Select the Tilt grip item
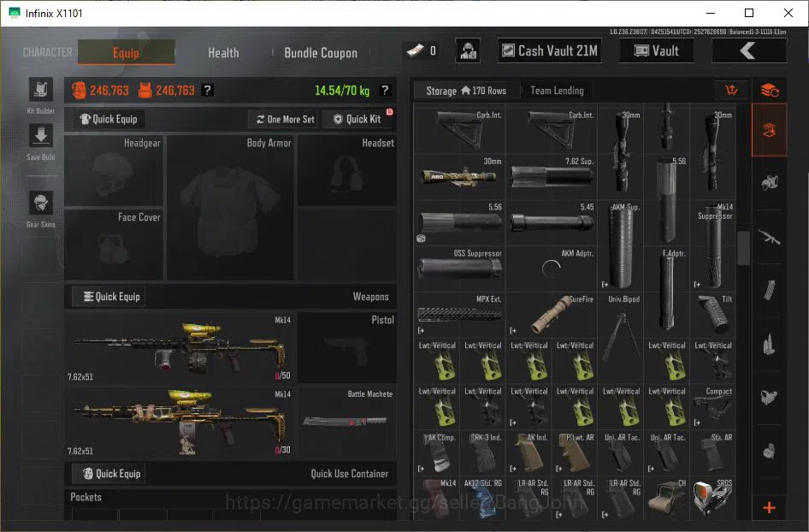Screen dimensions: 809x532 pyautogui.click(x=712, y=314)
